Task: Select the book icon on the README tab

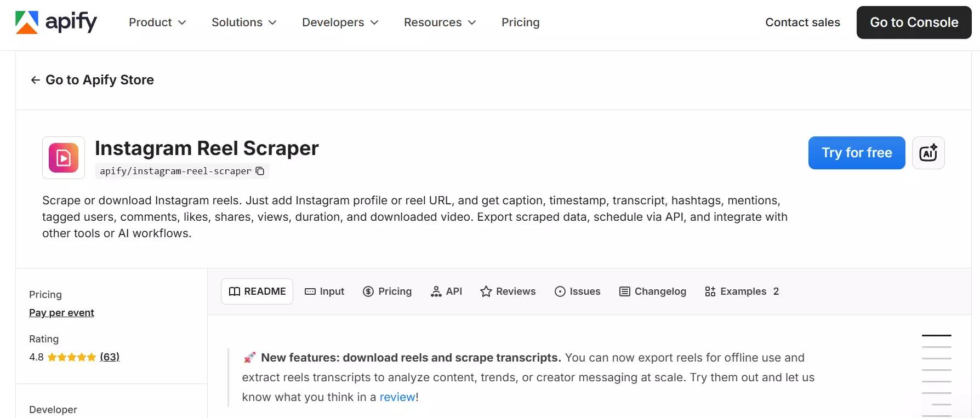Action: pos(234,291)
